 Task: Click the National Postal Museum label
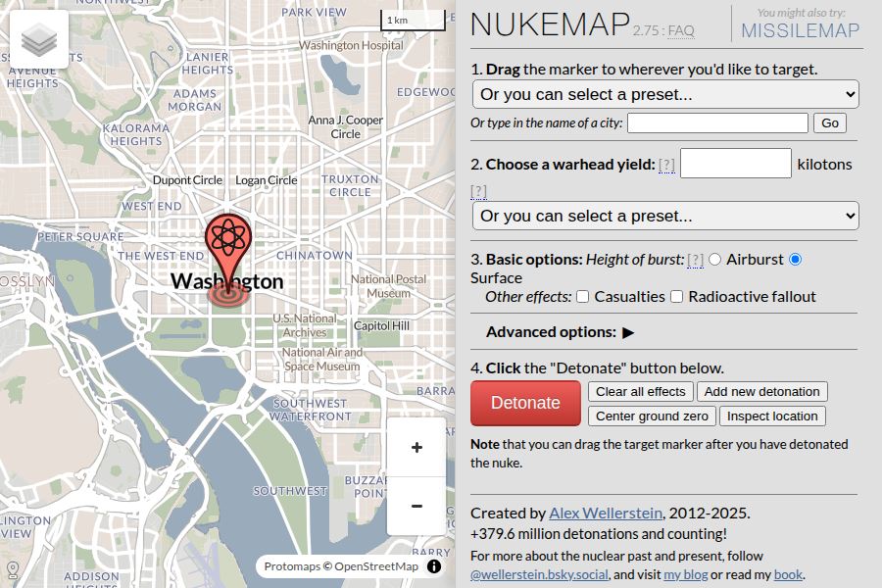coord(388,286)
